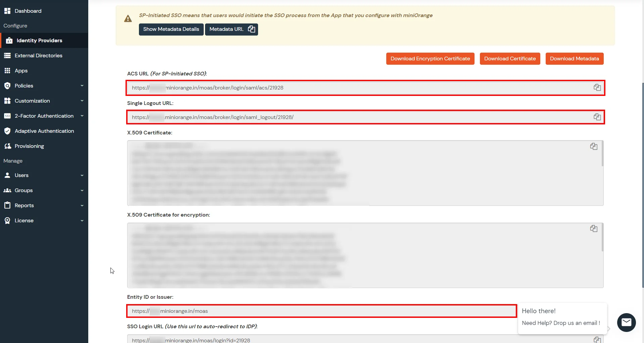
Task: Click the encryption certificate box scrollbar
Action: tap(602, 237)
